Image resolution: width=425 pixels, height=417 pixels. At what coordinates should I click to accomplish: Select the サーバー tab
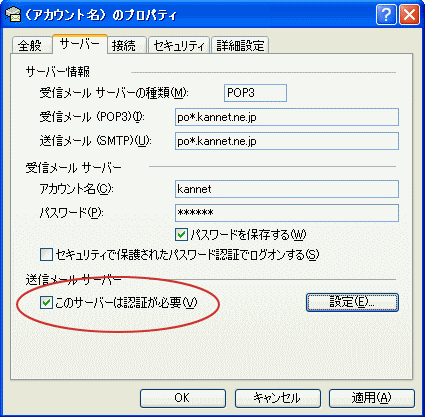(x=80, y=44)
